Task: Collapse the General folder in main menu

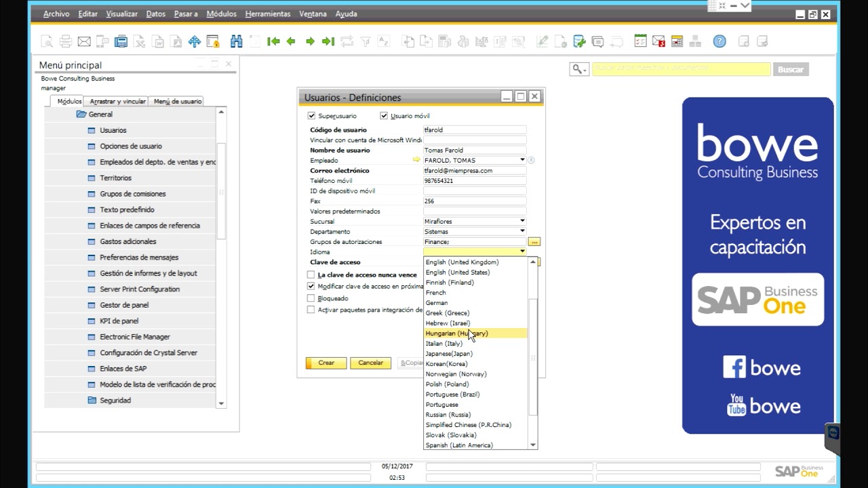Action: click(x=81, y=115)
